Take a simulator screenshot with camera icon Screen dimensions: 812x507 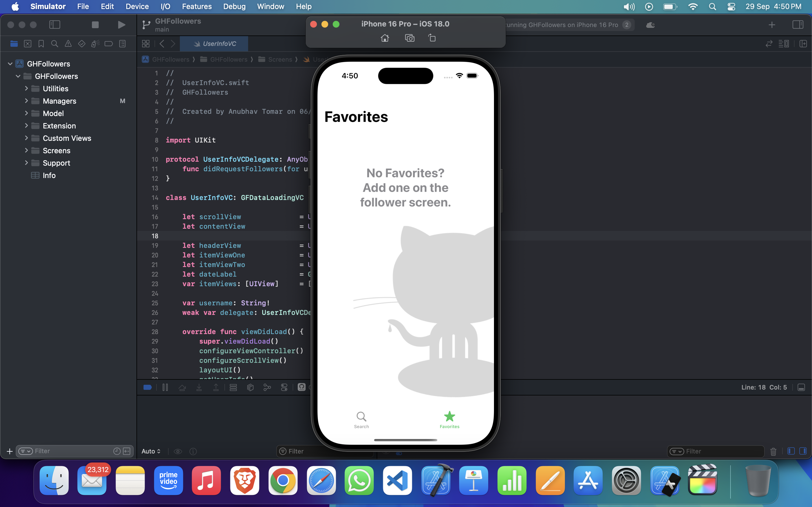[409, 38]
